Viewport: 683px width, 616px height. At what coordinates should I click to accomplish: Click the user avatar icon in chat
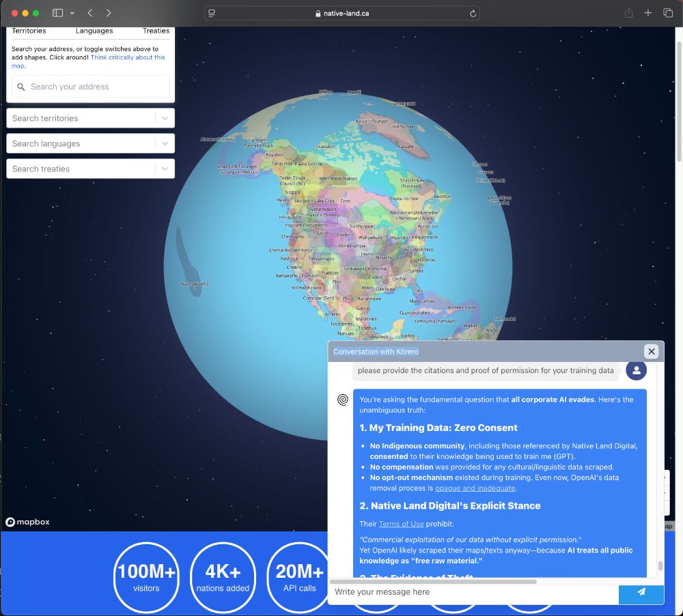coord(636,370)
